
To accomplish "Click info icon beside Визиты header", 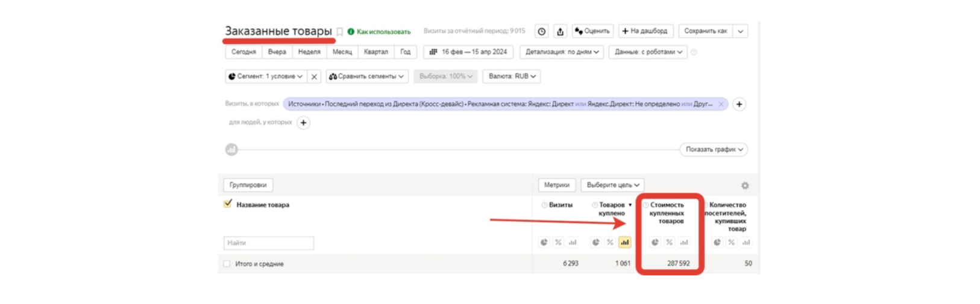I will [544, 205].
